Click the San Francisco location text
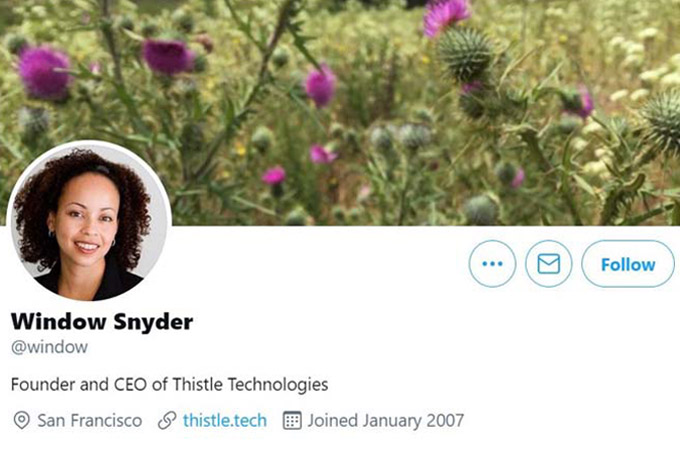This screenshot has width=680, height=450. click(90, 421)
